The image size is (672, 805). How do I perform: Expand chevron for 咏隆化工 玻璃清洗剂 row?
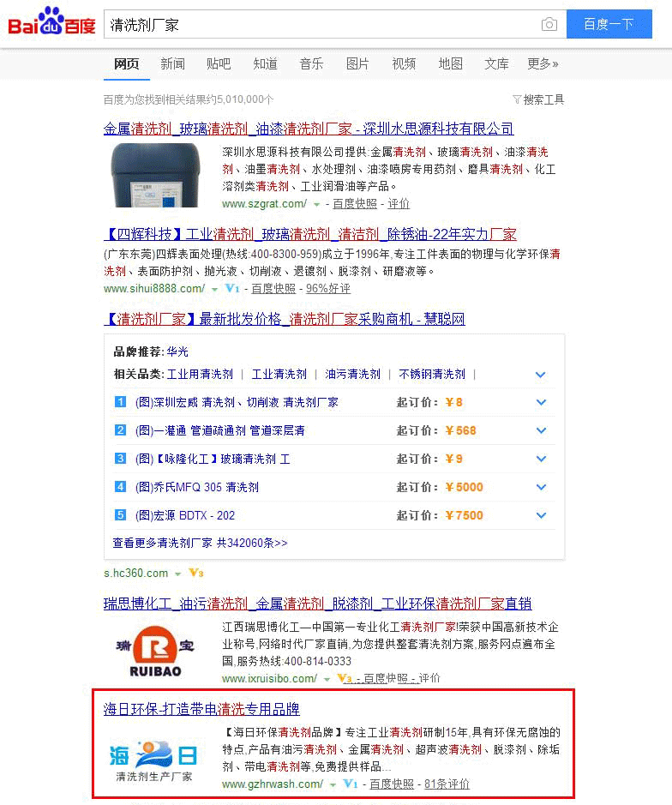pyautogui.click(x=541, y=459)
